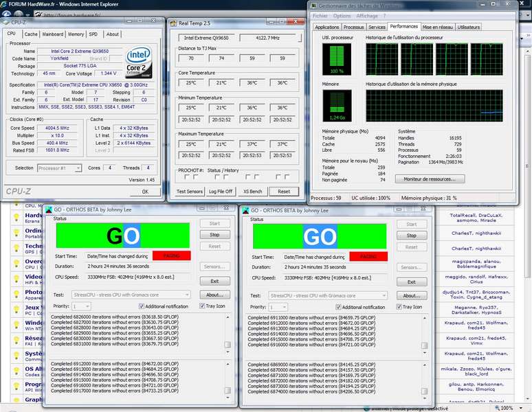
Task: Click the Core Speed 4004.5 MHz field
Action: pos(58,128)
